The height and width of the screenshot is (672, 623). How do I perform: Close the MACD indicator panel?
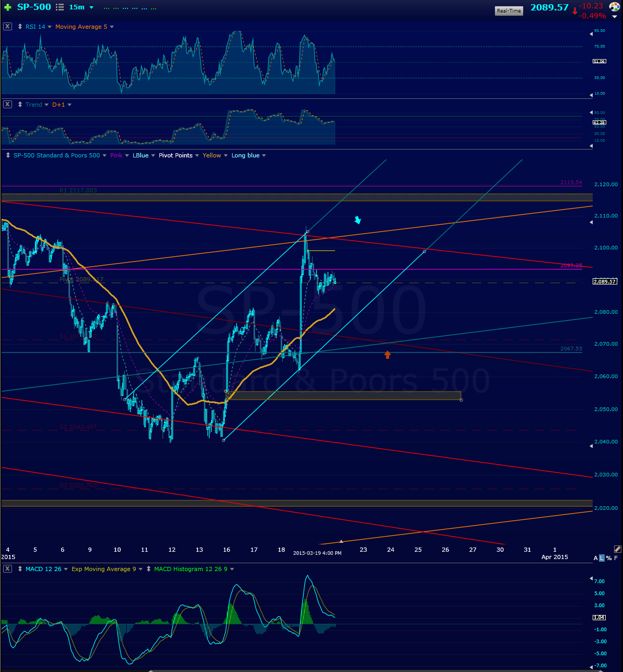[x=7, y=568]
